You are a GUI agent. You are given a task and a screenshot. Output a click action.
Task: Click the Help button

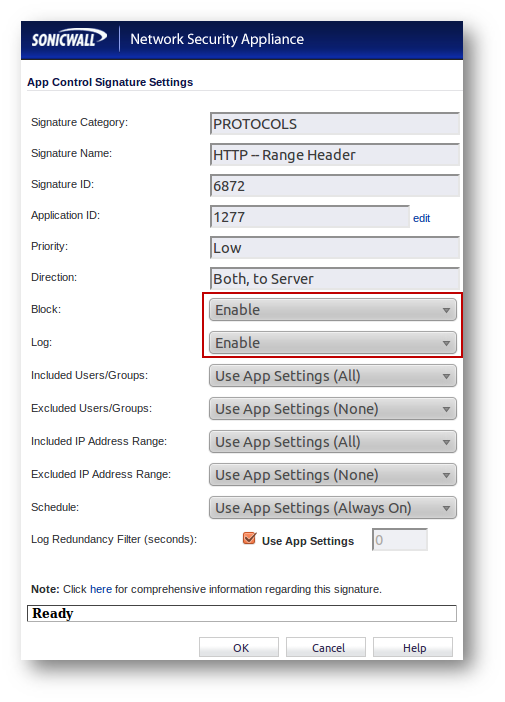point(413,647)
